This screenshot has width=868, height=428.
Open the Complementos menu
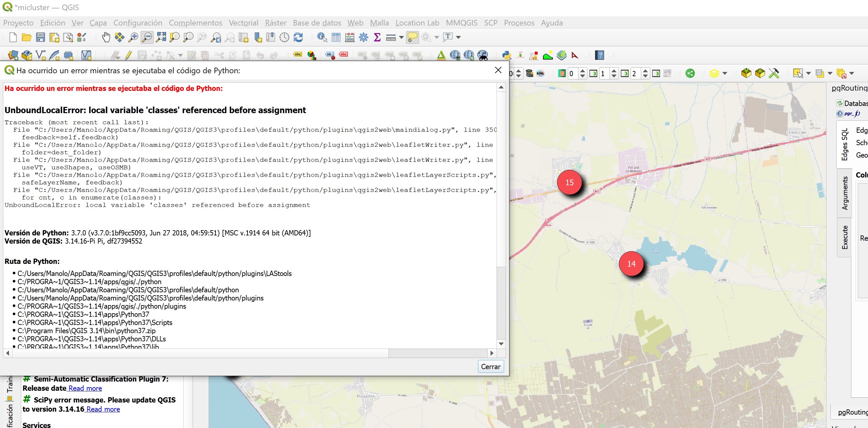coord(196,23)
